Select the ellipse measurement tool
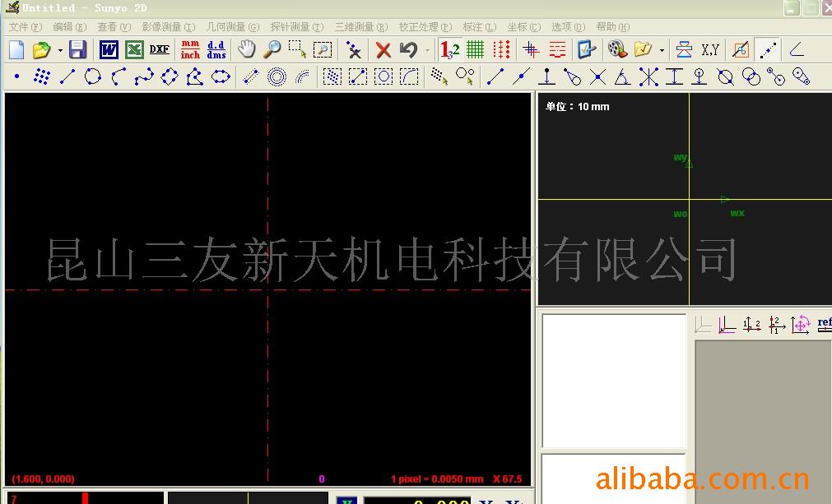Screen dimensions: 832x504 (x=221, y=76)
